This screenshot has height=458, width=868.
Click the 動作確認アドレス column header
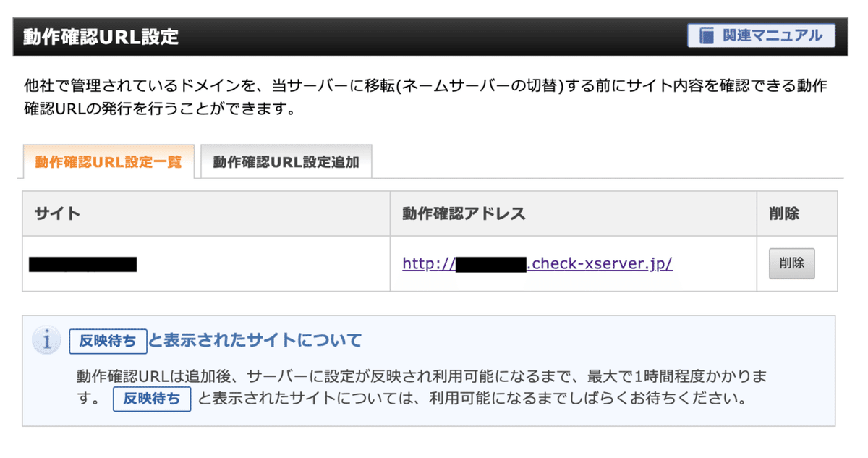464,213
